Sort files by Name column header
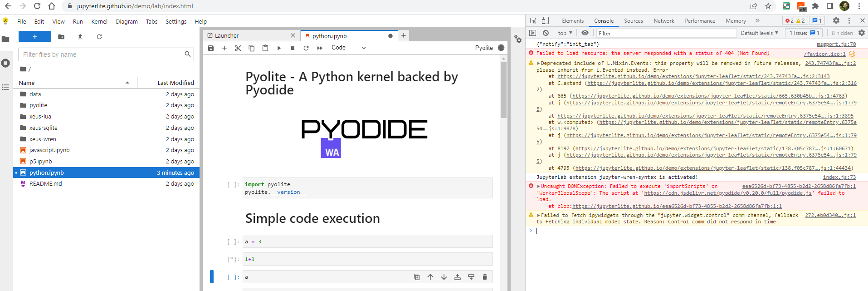Viewport: 868px width, 291px height. tap(75, 83)
